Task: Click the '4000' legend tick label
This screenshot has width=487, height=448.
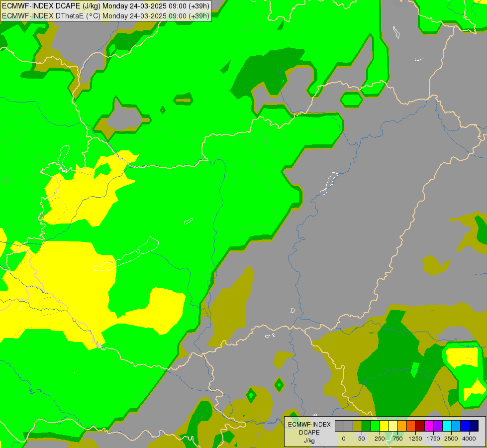Action: click(469, 439)
